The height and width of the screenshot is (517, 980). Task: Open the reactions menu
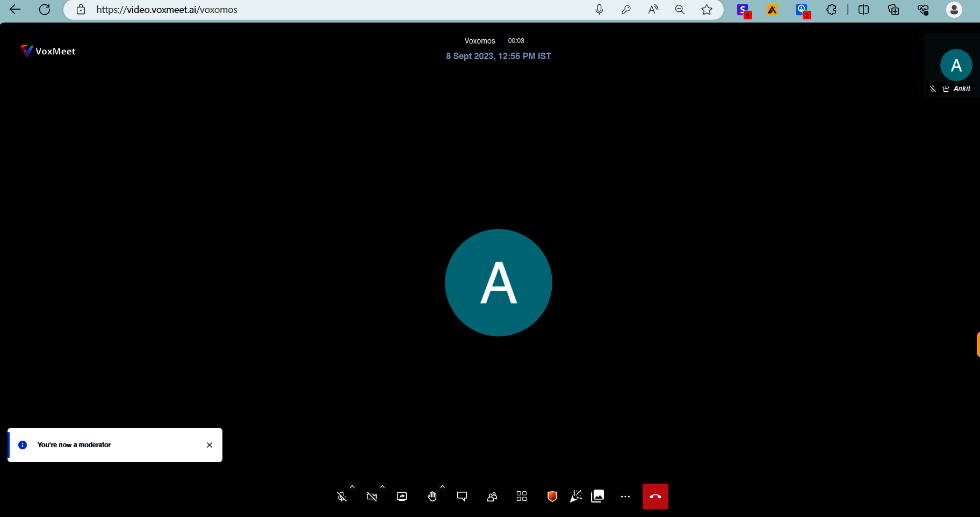(x=576, y=496)
